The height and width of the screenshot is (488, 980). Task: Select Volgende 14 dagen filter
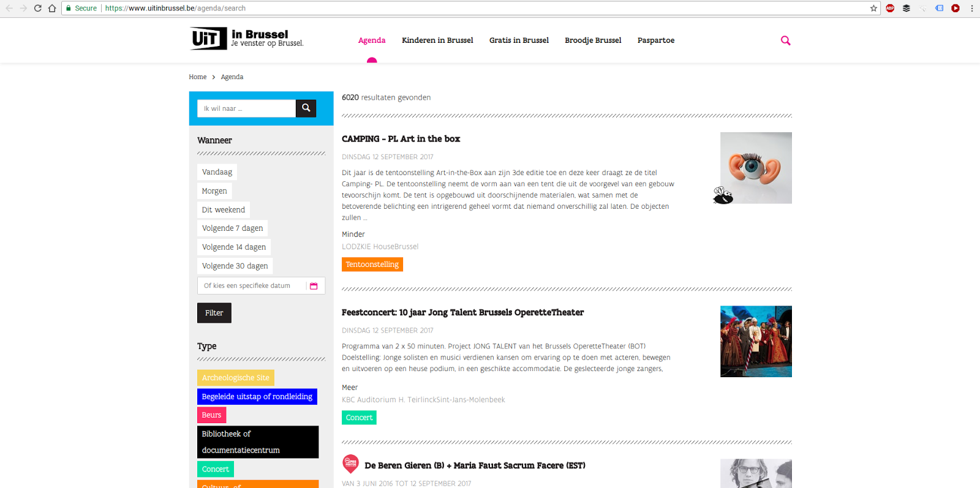(234, 247)
